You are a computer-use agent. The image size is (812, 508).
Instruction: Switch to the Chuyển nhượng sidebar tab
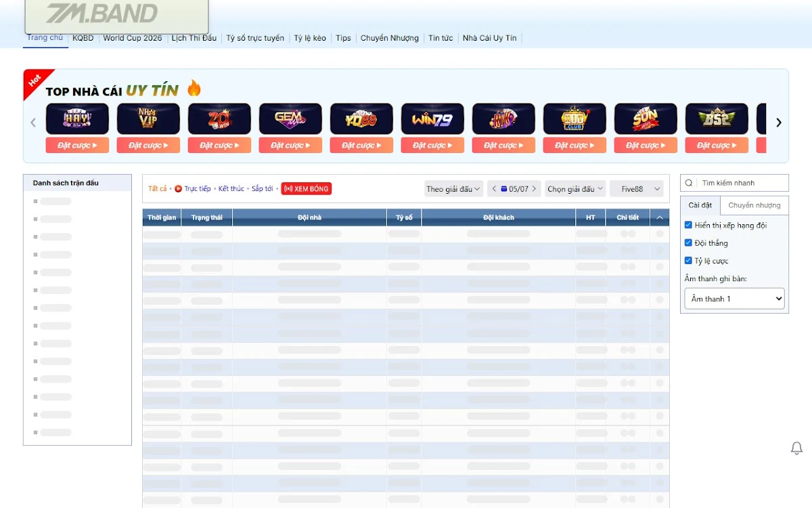point(754,205)
